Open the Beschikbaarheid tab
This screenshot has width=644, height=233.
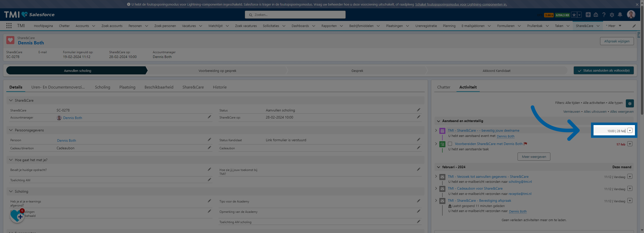[x=159, y=87]
